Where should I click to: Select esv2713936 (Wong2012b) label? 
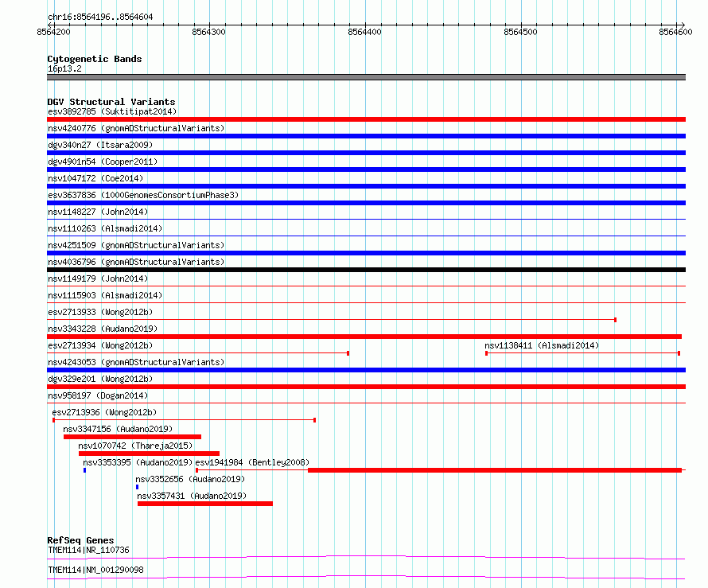click(x=104, y=412)
